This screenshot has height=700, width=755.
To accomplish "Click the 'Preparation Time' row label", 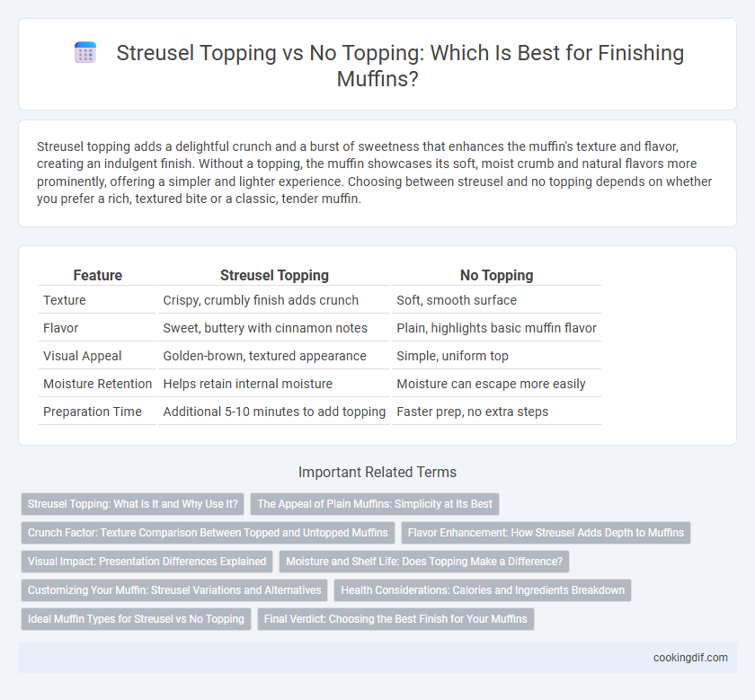I will (x=93, y=412).
